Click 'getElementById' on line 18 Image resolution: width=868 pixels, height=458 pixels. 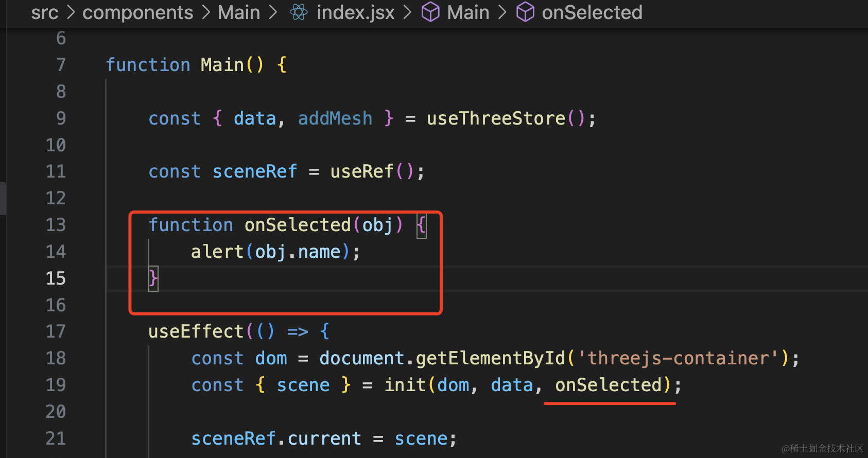(491, 358)
